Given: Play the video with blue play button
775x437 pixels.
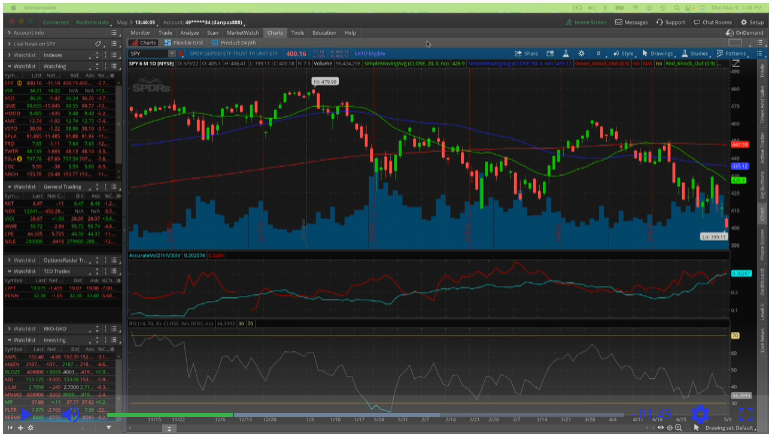Looking at the screenshot, I should pos(26,414).
